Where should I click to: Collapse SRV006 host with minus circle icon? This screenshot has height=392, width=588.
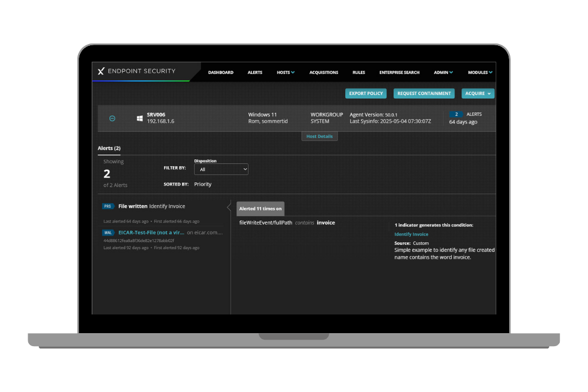(x=112, y=119)
